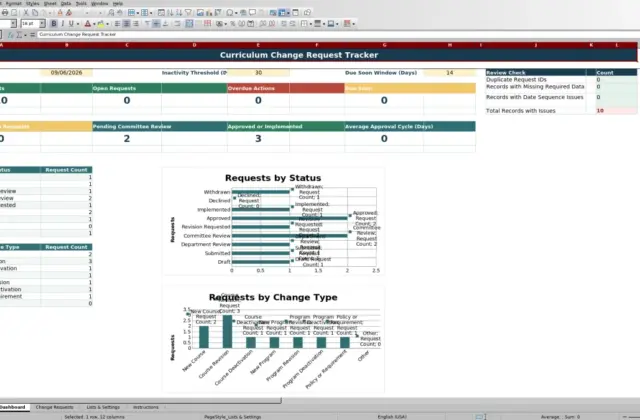This screenshot has width=640, height=420.
Task: Click the Sum sigma icon
Action: pyautogui.click(x=19, y=35)
